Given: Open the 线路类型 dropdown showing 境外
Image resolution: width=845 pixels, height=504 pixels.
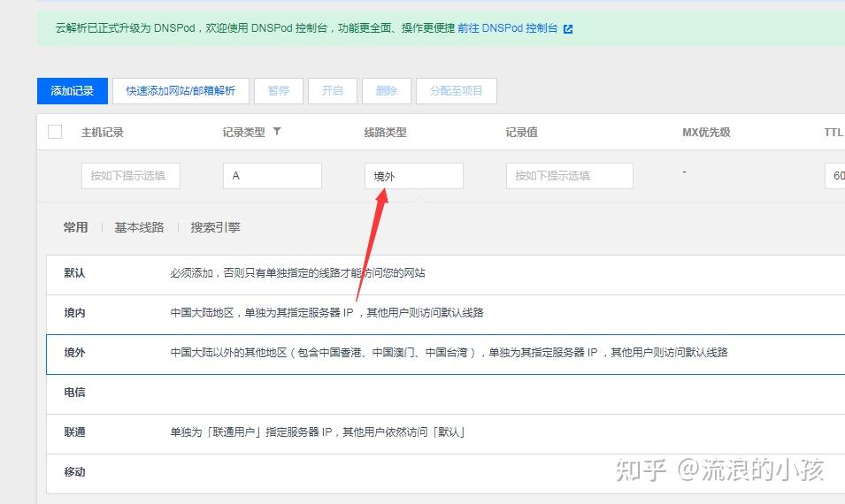Looking at the screenshot, I should (414, 176).
